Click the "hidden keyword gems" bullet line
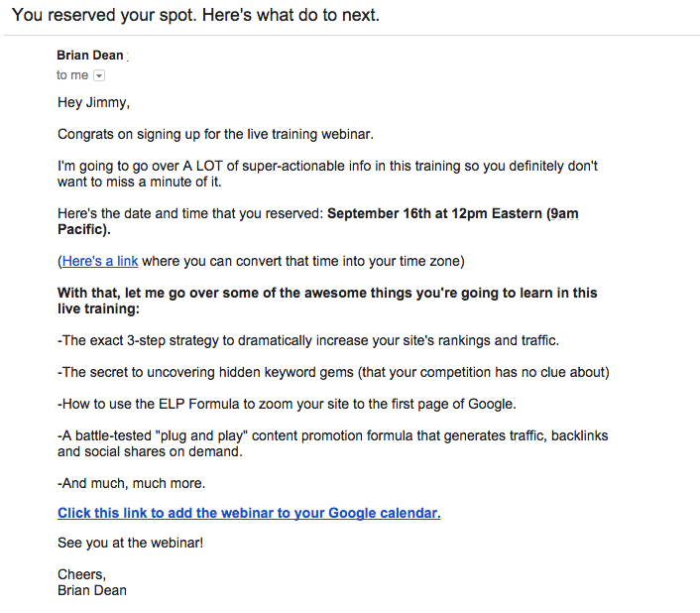 (x=333, y=372)
